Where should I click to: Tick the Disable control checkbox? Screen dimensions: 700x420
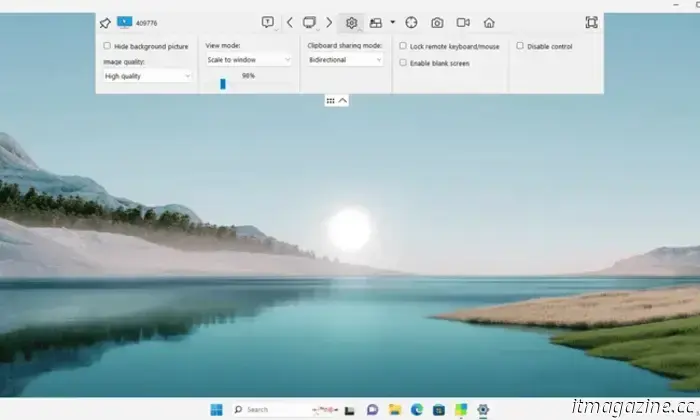520,46
